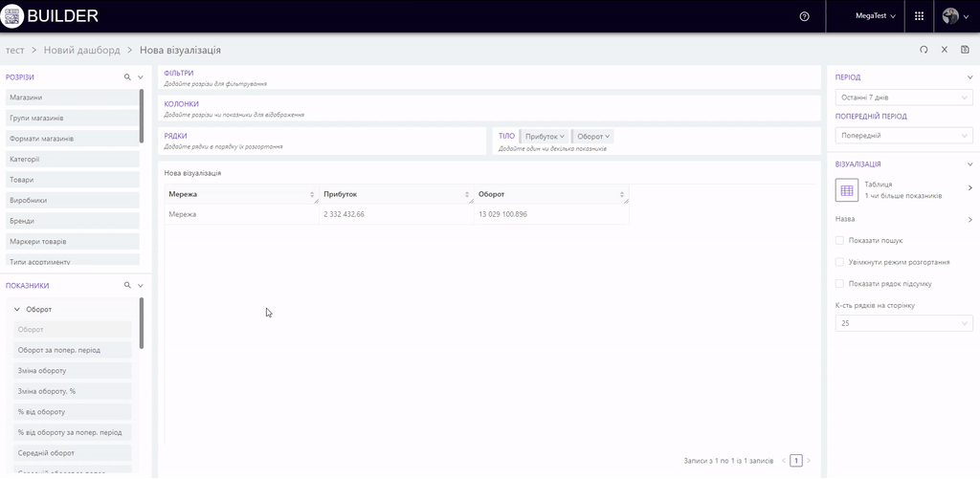Open the Останні 7 днів period dropdown
980x479 pixels.
[x=903, y=98]
